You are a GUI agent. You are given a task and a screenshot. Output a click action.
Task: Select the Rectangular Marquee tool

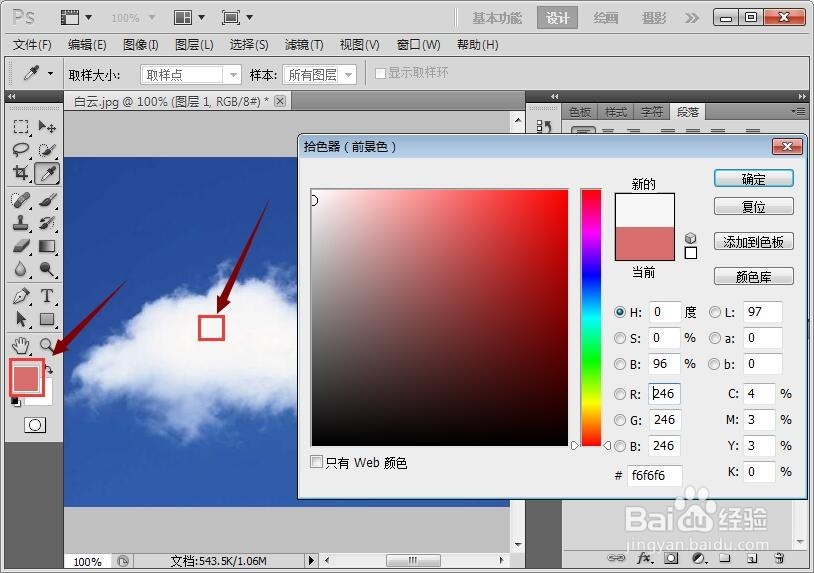21,127
